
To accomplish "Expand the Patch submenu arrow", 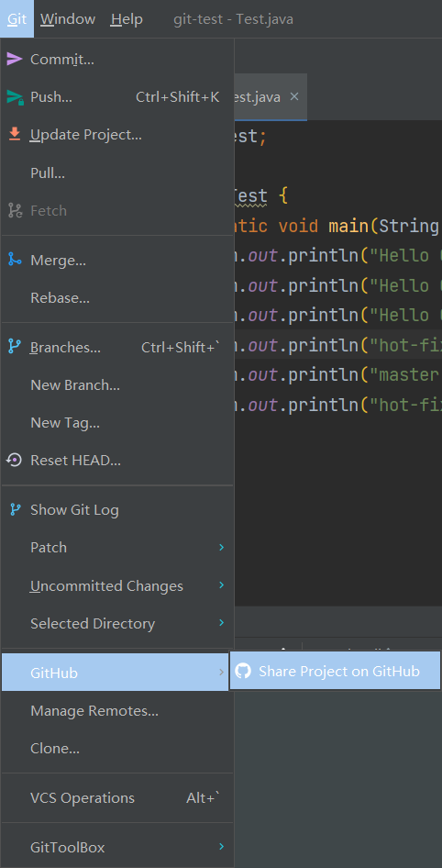I will (x=221, y=548).
